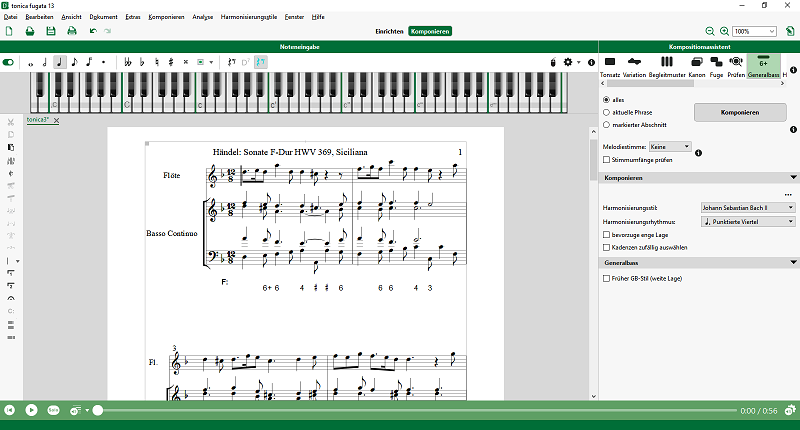Open the Harmonisierungsrhythmus dropdown
Image resolution: width=800 pixels, height=430 pixels.
[747, 222]
